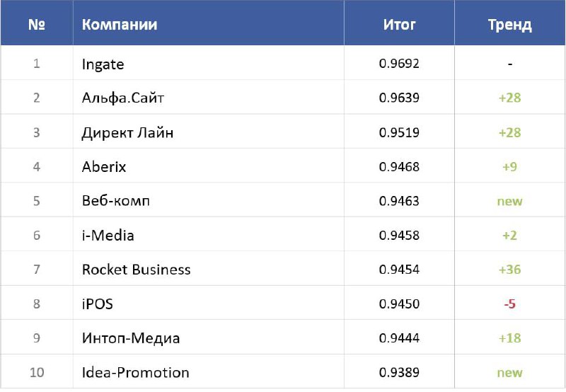Select the iPOS company cell
566x392 pixels.
tap(97, 304)
